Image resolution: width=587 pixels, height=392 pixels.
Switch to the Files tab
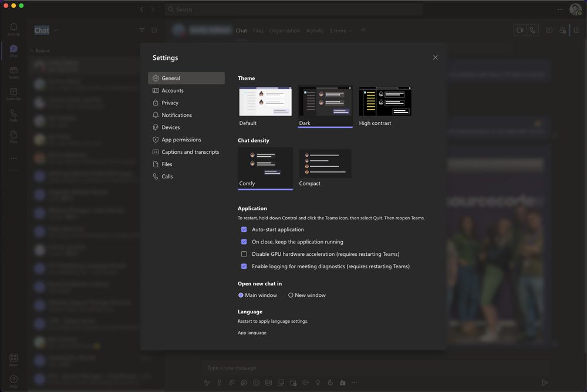pos(258,31)
